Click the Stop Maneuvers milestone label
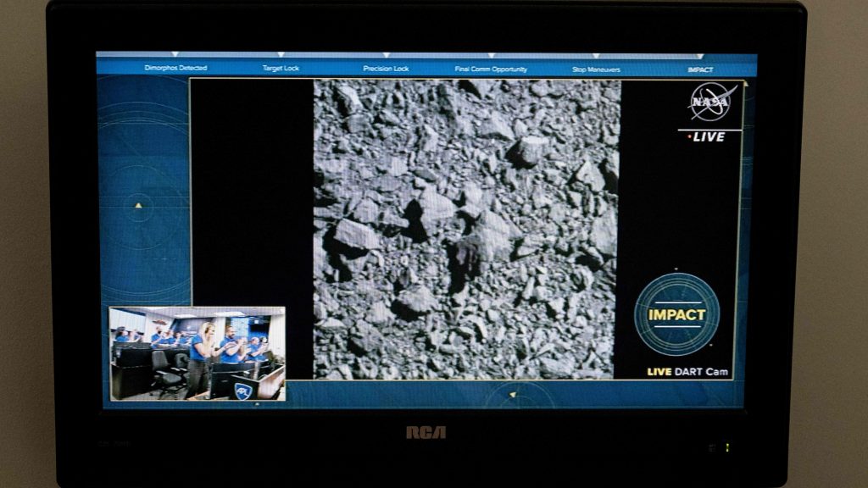This screenshot has height=488, width=868. coord(596,69)
